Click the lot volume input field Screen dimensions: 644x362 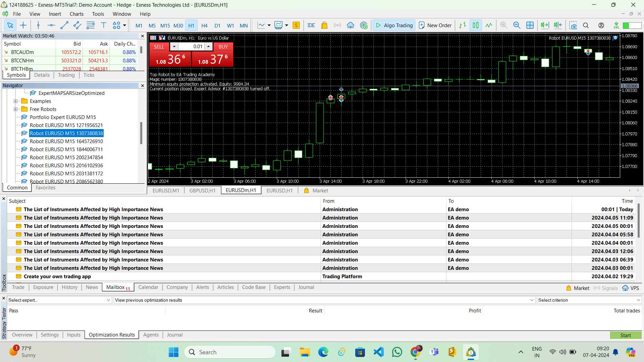191,47
